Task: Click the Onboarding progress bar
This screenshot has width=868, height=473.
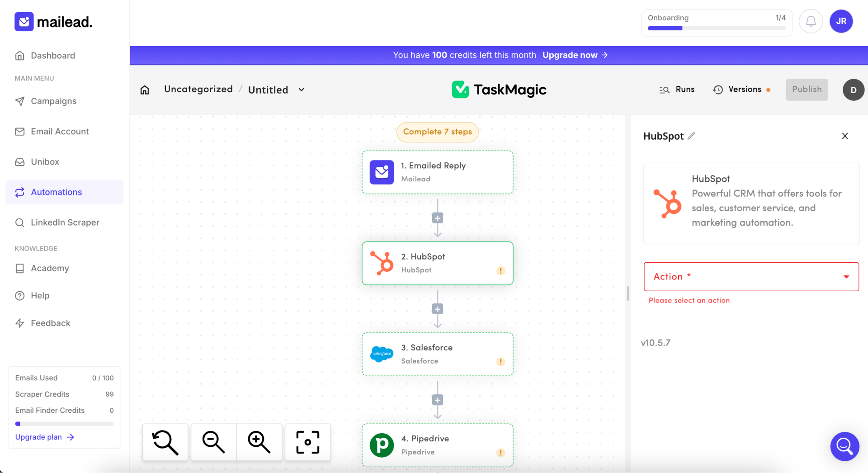Action: pos(717,28)
